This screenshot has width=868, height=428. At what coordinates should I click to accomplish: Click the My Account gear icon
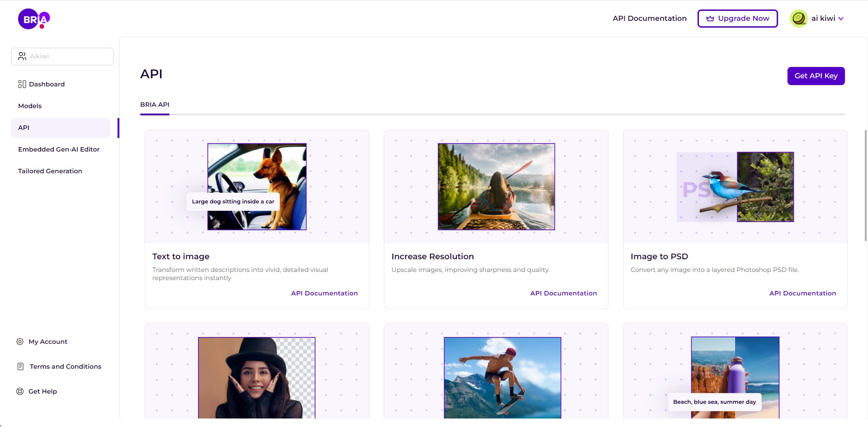(x=20, y=342)
